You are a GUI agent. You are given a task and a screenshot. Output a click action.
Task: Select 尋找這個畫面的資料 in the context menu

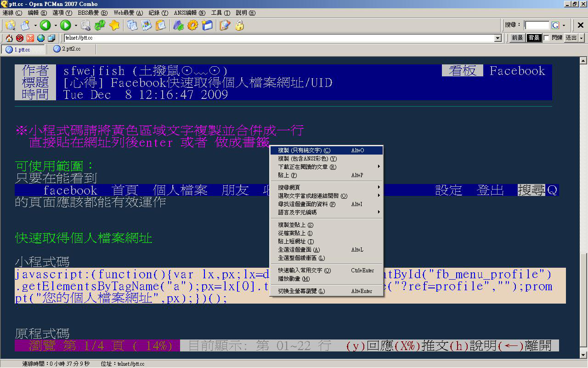327,204
